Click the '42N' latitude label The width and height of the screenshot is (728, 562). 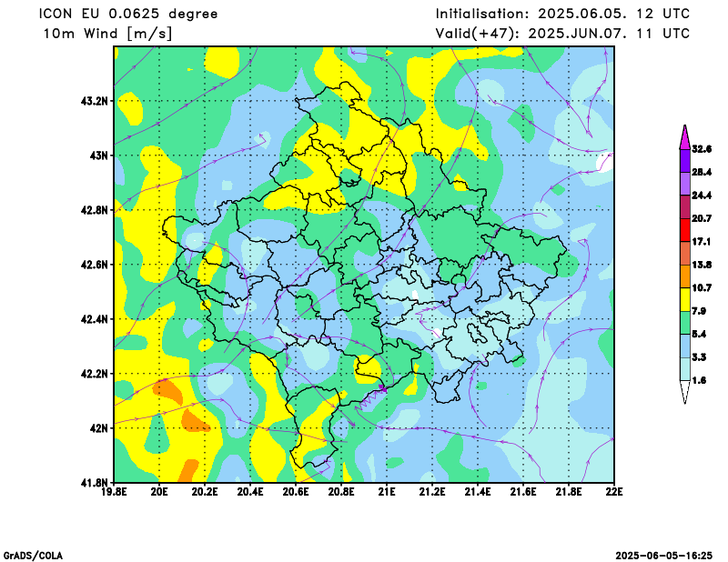pyautogui.click(x=99, y=428)
